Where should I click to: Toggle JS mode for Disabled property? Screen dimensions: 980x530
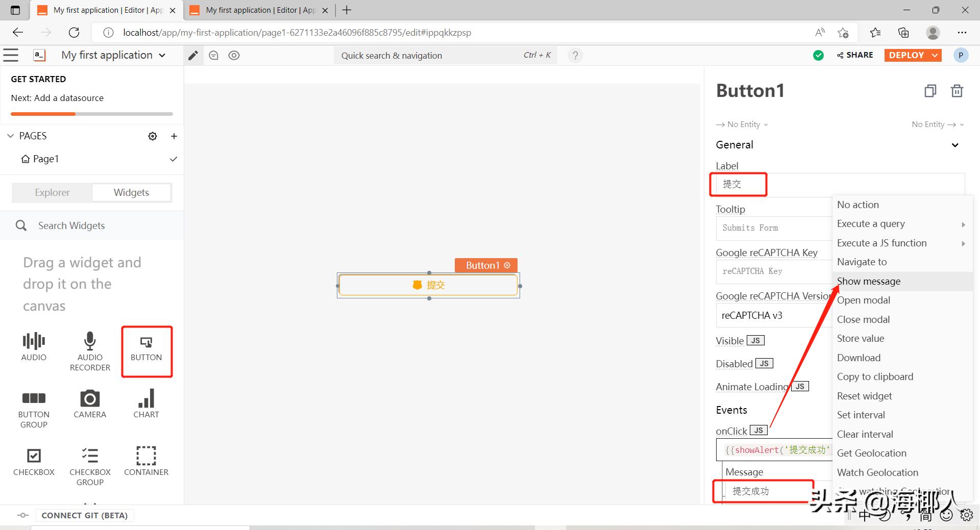[764, 364]
